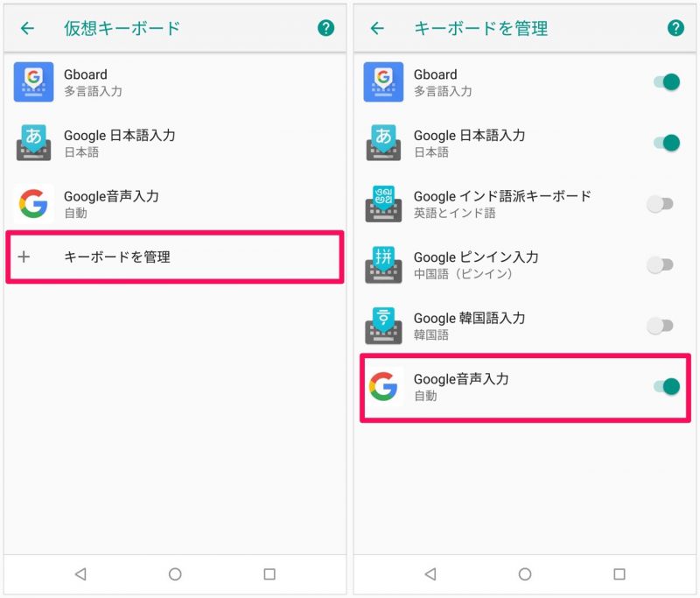Viewport: 700px width, 598px height.
Task: Tap 多言語入力 subtitle in 仮想キーボード list
Action: [93, 91]
